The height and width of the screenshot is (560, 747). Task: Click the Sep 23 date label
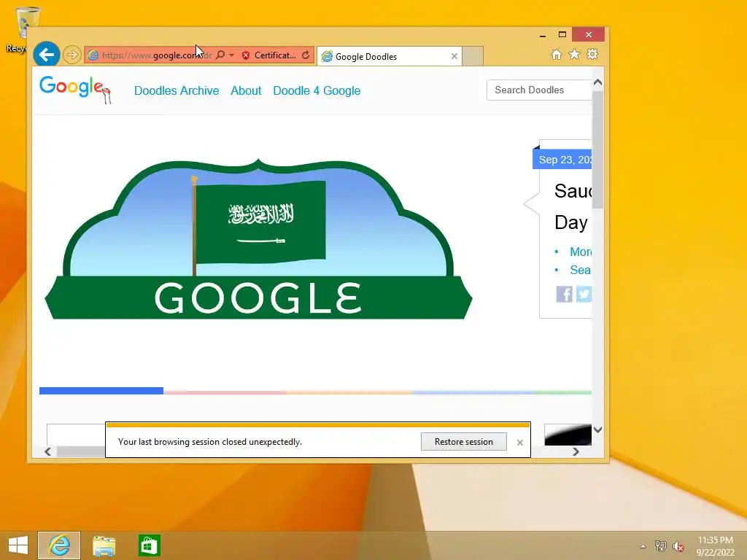pyautogui.click(x=562, y=160)
